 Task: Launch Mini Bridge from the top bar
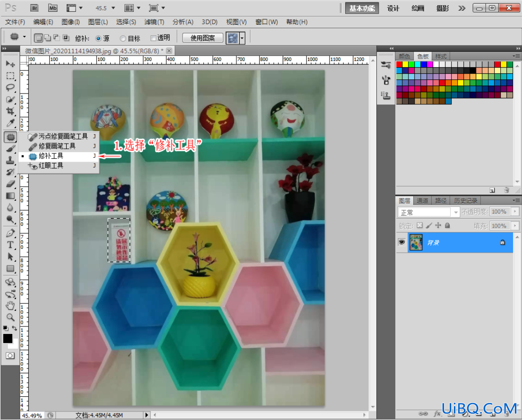coord(52,9)
